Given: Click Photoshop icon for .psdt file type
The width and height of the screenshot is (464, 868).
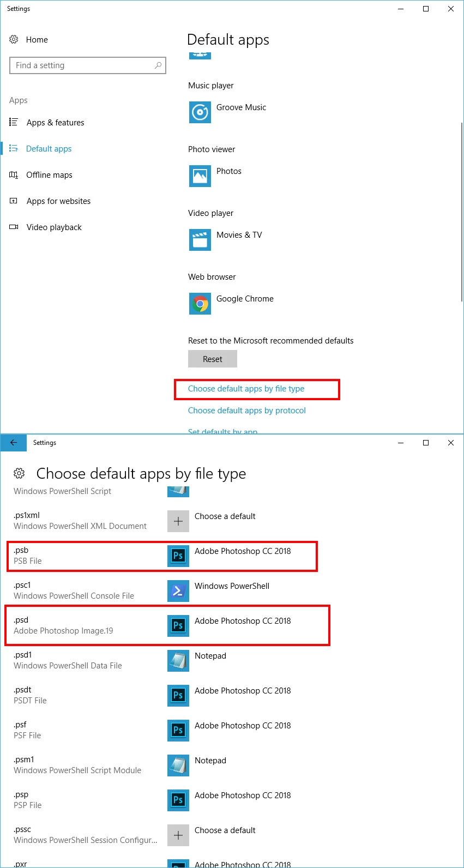Looking at the screenshot, I should (x=178, y=695).
